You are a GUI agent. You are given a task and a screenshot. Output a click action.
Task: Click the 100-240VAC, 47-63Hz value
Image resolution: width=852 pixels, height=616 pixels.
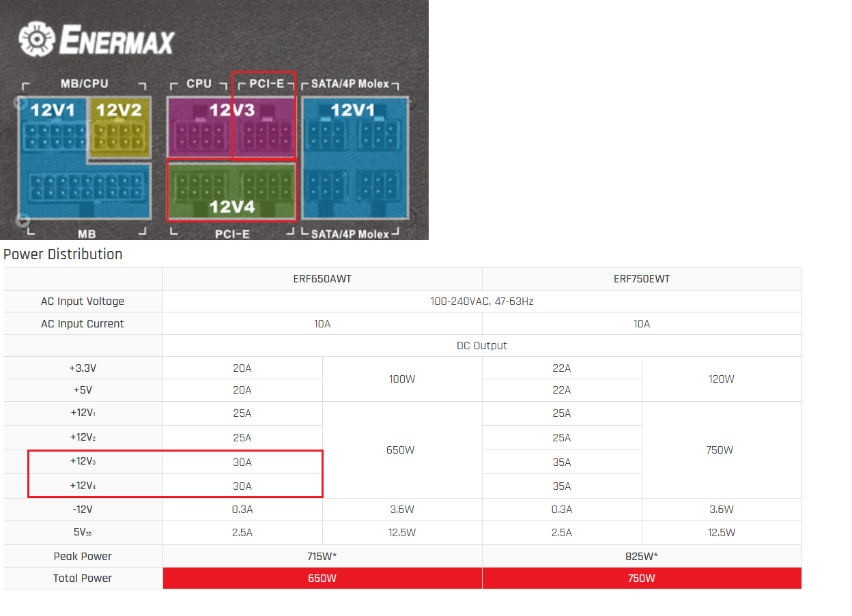482,302
